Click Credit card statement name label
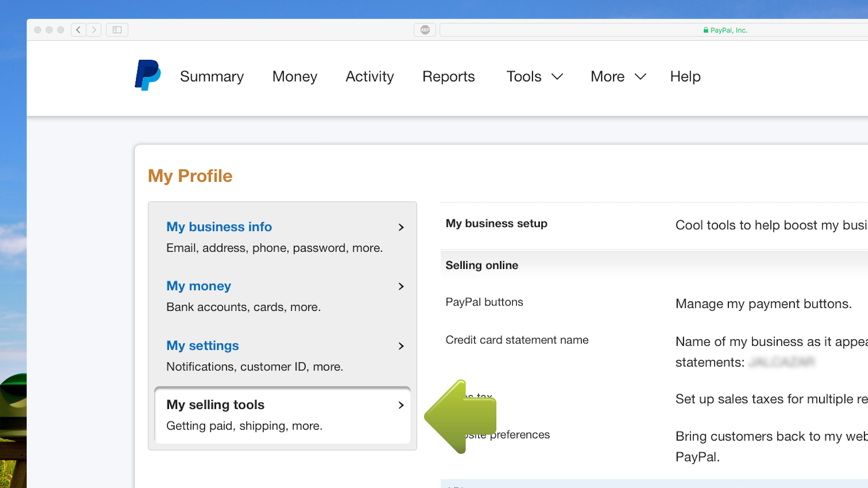 click(517, 340)
